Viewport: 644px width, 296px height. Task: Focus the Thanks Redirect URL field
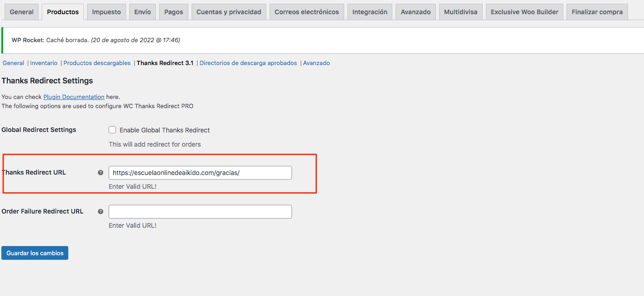click(200, 173)
